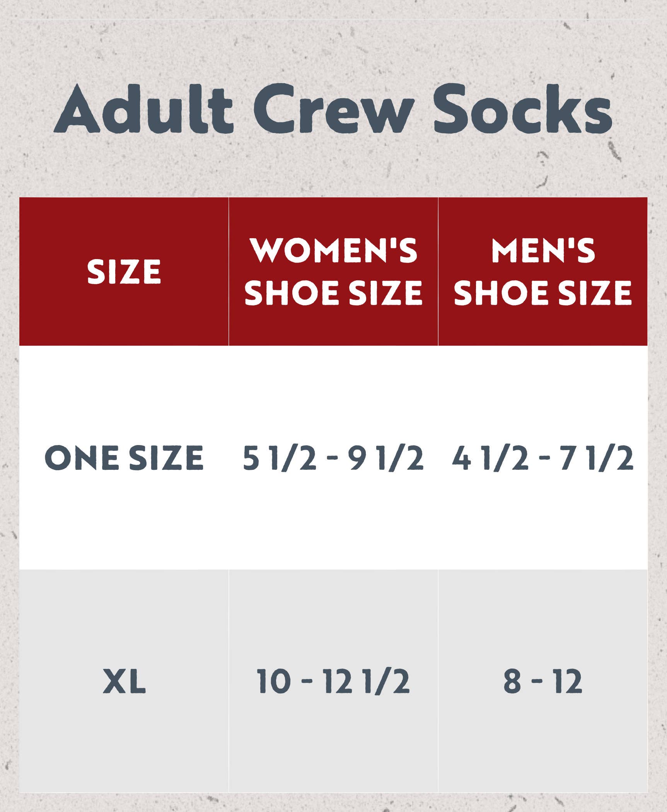Click the word "Socks" in the title
The height and width of the screenshot is (812, 667).
click(x=522, y=109)
